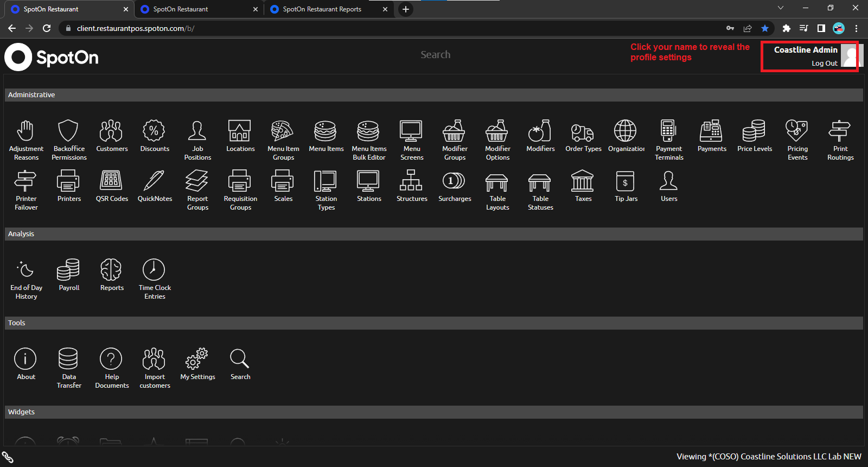
Task: Click the Administrative section header
Action: pos(434,95)
